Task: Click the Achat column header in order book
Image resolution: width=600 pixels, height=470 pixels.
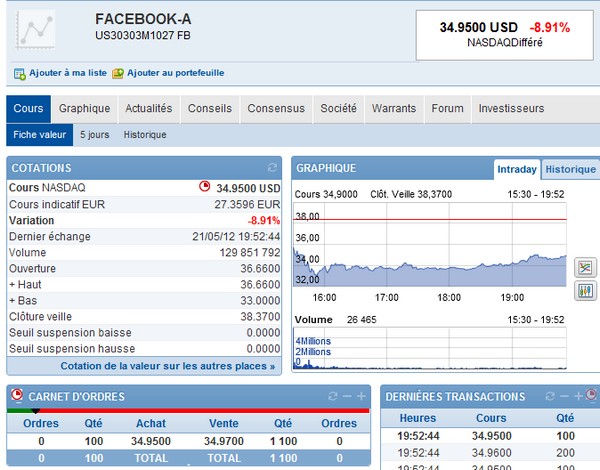Action: click(x=151, y=423)
